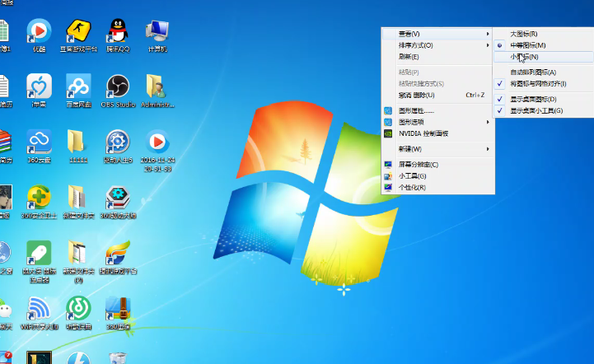Expand 排序方式(O) sort by submenu

point(437,45)
